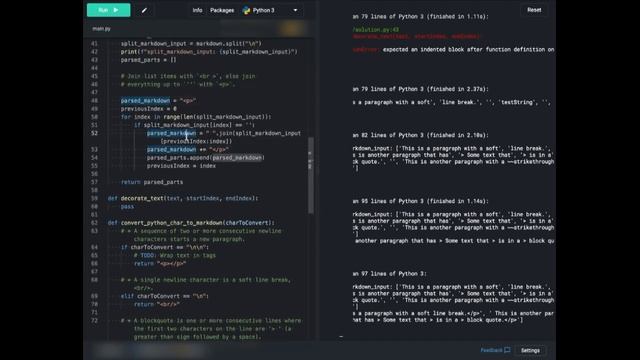Click highlighted 'parsed_markdown' on line 48

tap(145, 100)
